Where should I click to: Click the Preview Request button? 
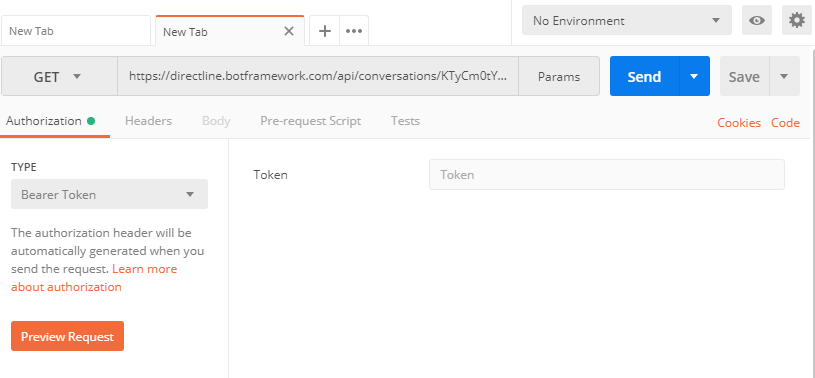[68, 336]
